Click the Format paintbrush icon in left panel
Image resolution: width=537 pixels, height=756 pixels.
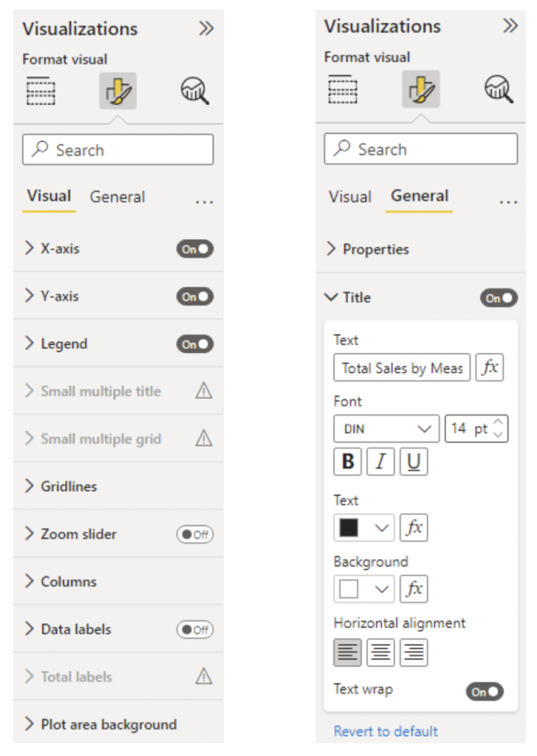(117, 92)
